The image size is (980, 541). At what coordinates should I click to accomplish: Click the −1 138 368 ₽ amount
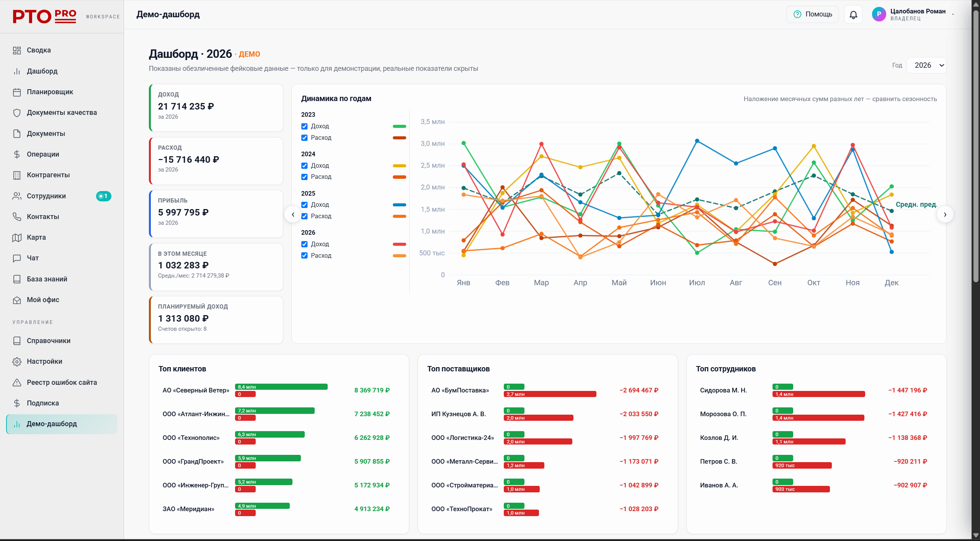(x=908, y=438)
